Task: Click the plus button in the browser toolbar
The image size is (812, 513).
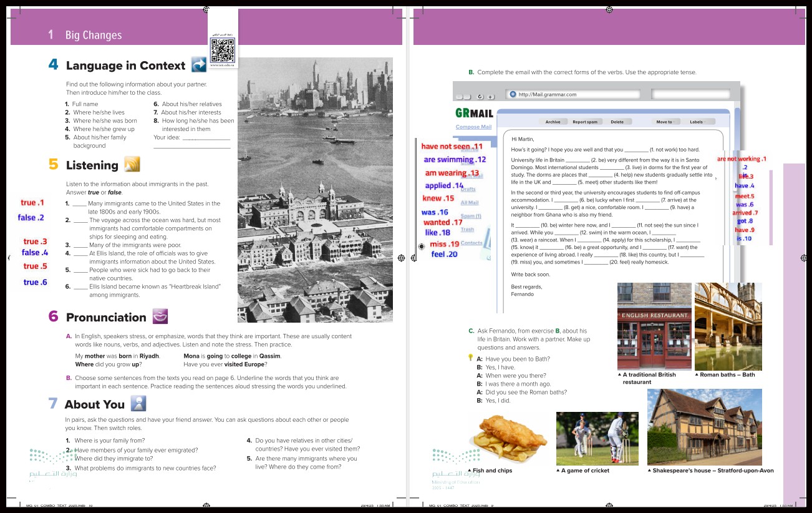Action: tap(491, 97)
